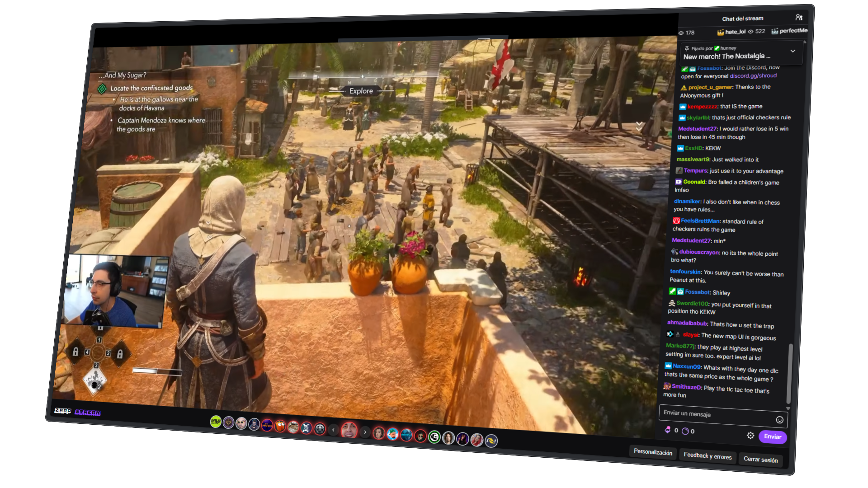
Task: Show next channels with right arrow
Action: pos(365,432)
